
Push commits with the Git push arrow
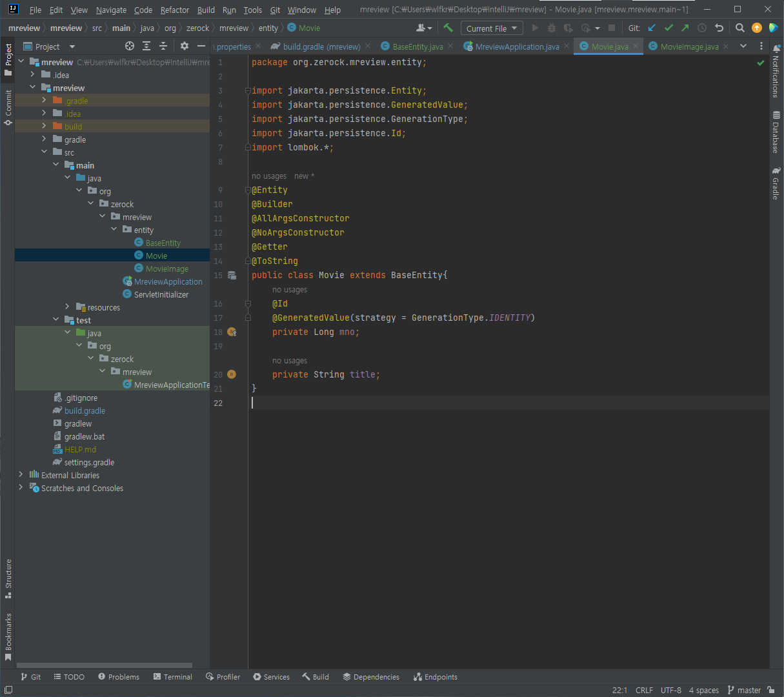point(685,28)
